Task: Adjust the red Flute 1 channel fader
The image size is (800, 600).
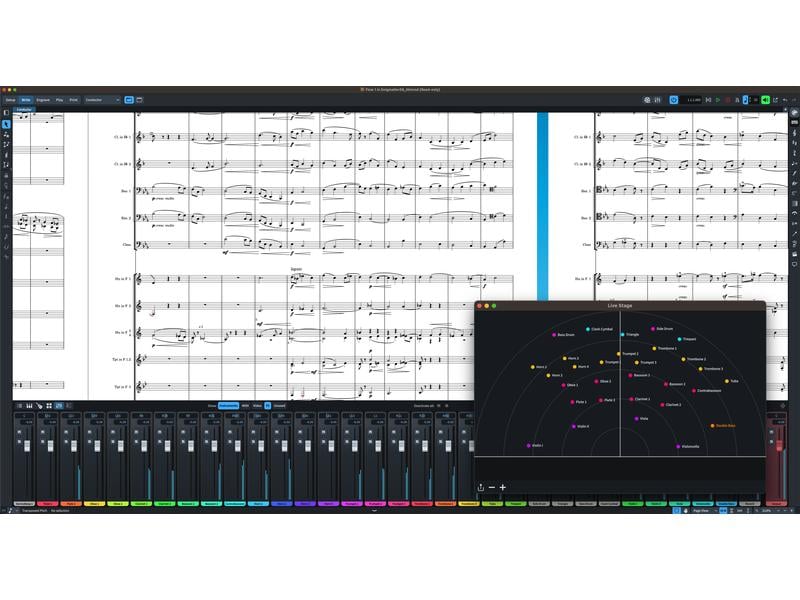Action: (50, 446)
